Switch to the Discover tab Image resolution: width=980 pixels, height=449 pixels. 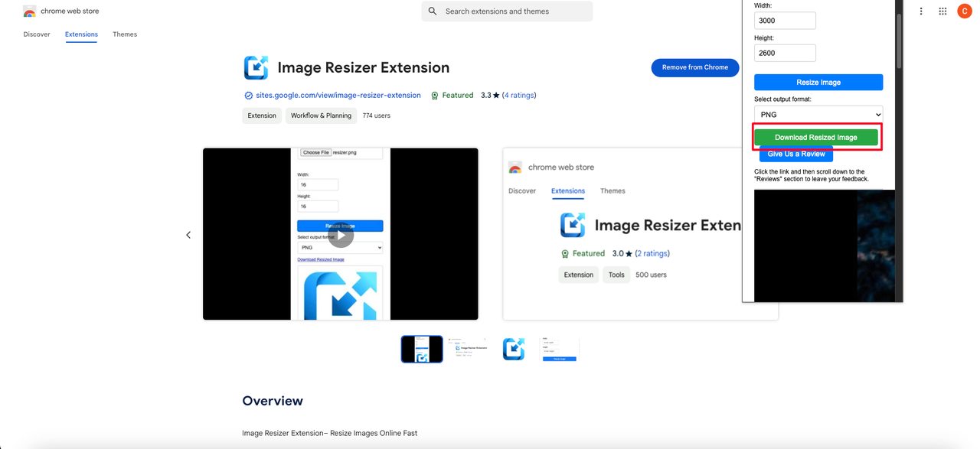37,34
